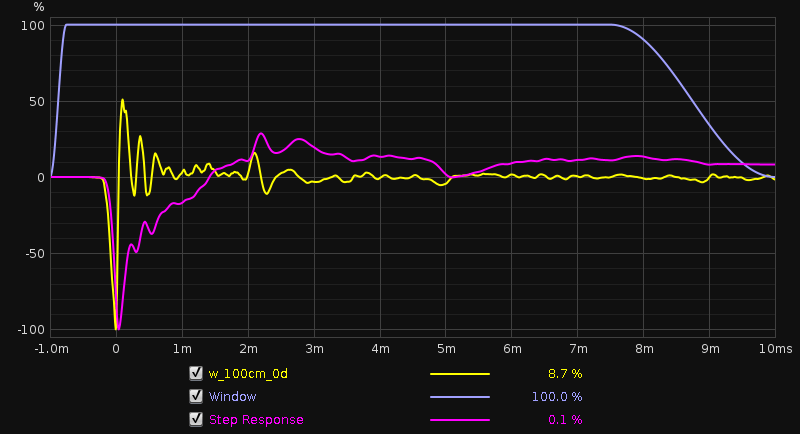Click the 50 label on the vertical axis

[37, 101]
